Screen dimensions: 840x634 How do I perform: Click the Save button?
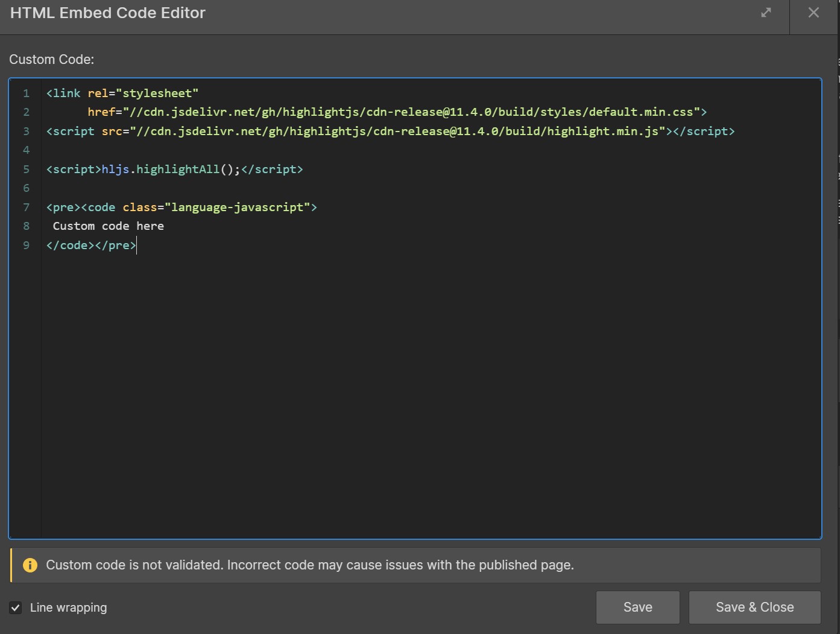click(638, 607)
